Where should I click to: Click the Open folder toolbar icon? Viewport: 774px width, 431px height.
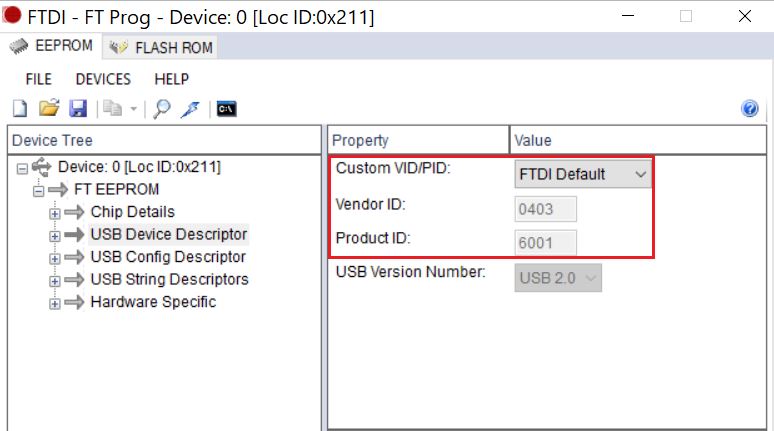coord(48,109)
